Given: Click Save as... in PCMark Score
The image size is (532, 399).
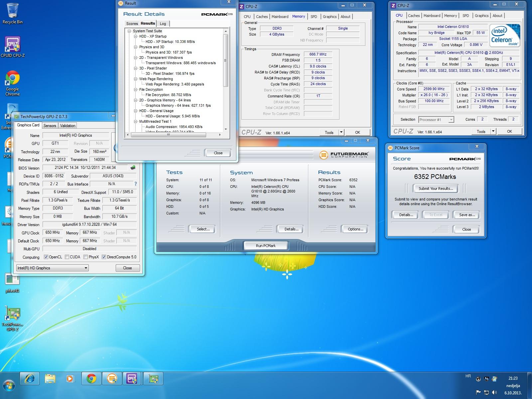Looking at the screenshot, I should pyautogui.click(x=467, y=215).
